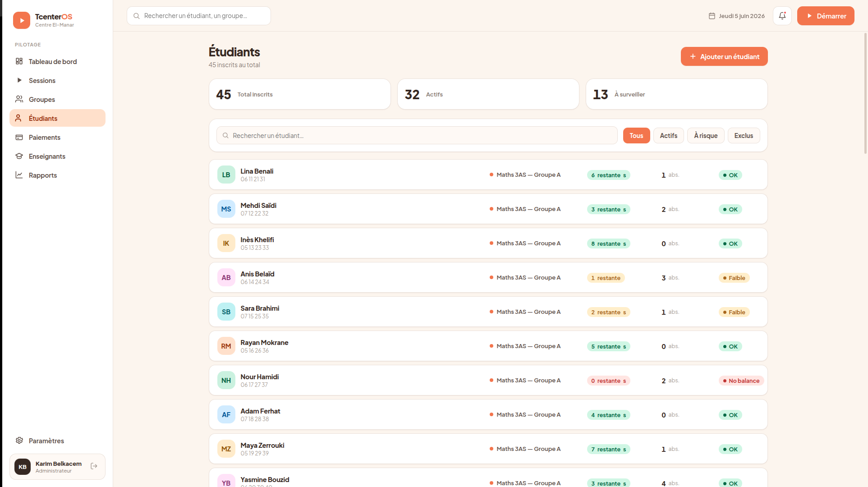Click the Faible badge for Sara Brahimi
Image resolution: width=868 pixels, height=487 pixels.
click(x=734, y=312)
